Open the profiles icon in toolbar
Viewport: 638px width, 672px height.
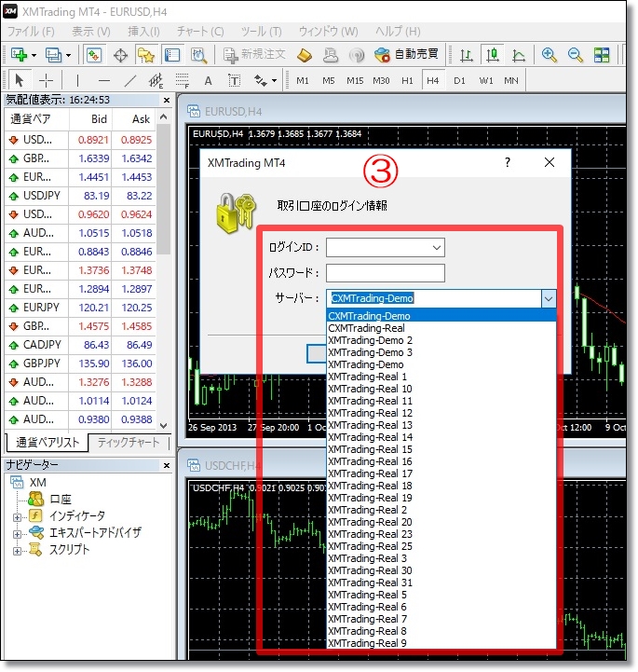(x=54, y=55)
